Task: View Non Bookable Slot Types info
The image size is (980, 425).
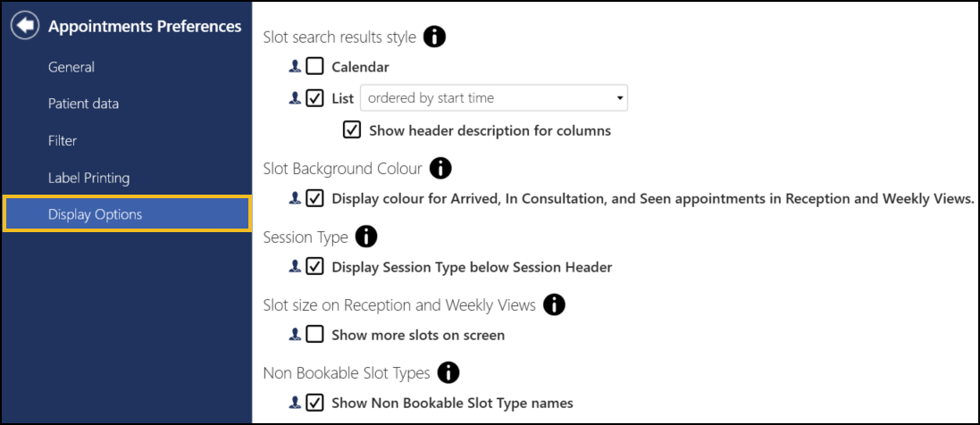Action: (x=448, y=372)
